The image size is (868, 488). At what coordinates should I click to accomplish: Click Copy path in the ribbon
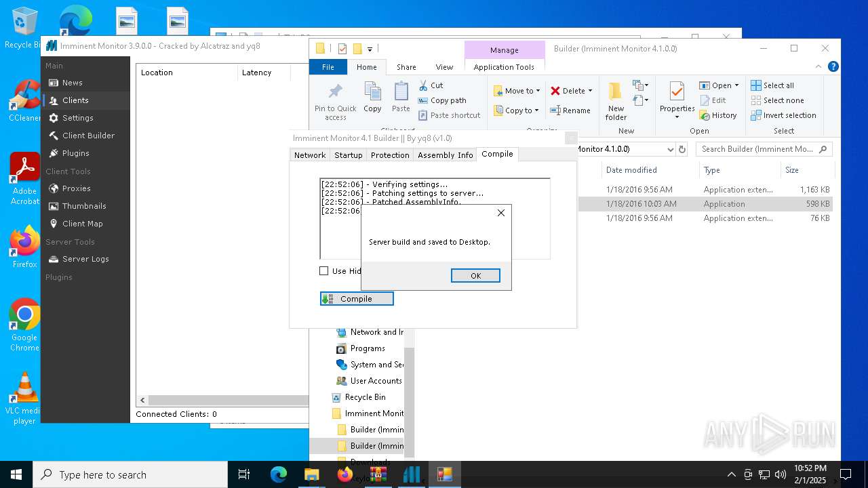pyautogui.click(x=442, y=100)
